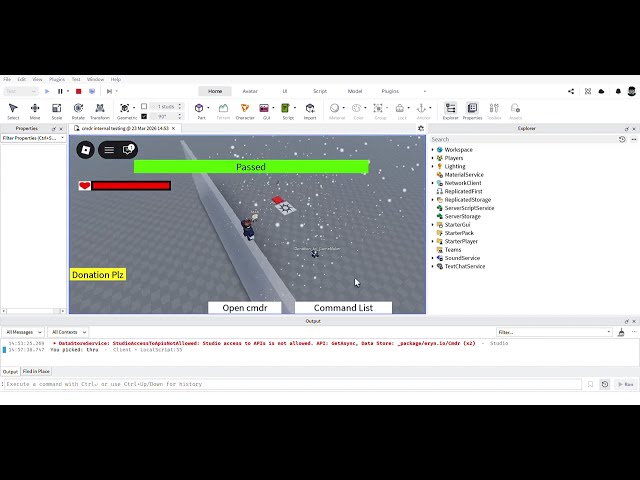Expand the Workspace node

[433, 150]
